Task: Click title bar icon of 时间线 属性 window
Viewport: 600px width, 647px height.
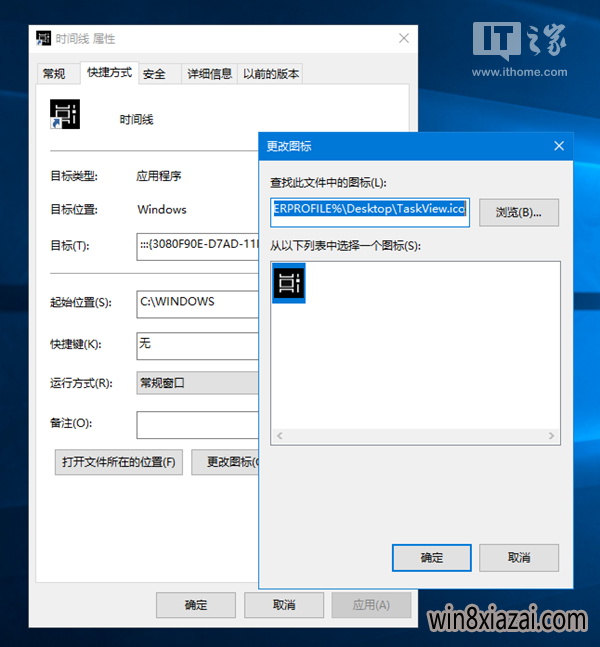Action: (x=43, y=38)
